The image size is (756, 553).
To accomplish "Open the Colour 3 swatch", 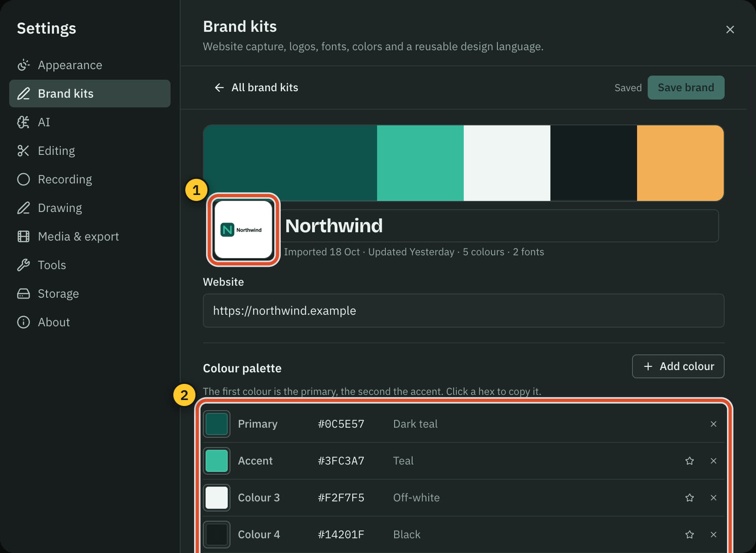I will point(217,498).
